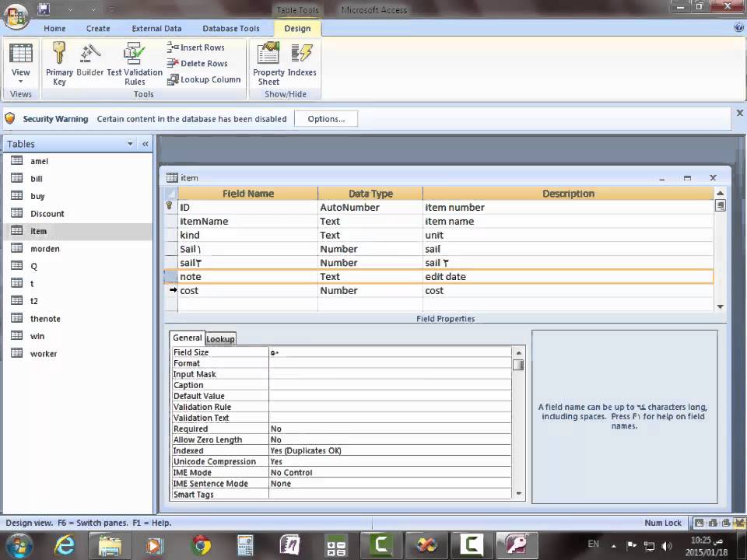Click Delete Rows in Tools group
The image size is (747, 560).
(197, 63)
